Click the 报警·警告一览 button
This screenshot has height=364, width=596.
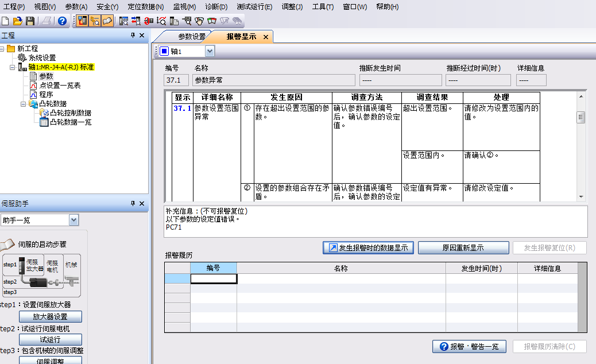(469, 347)
